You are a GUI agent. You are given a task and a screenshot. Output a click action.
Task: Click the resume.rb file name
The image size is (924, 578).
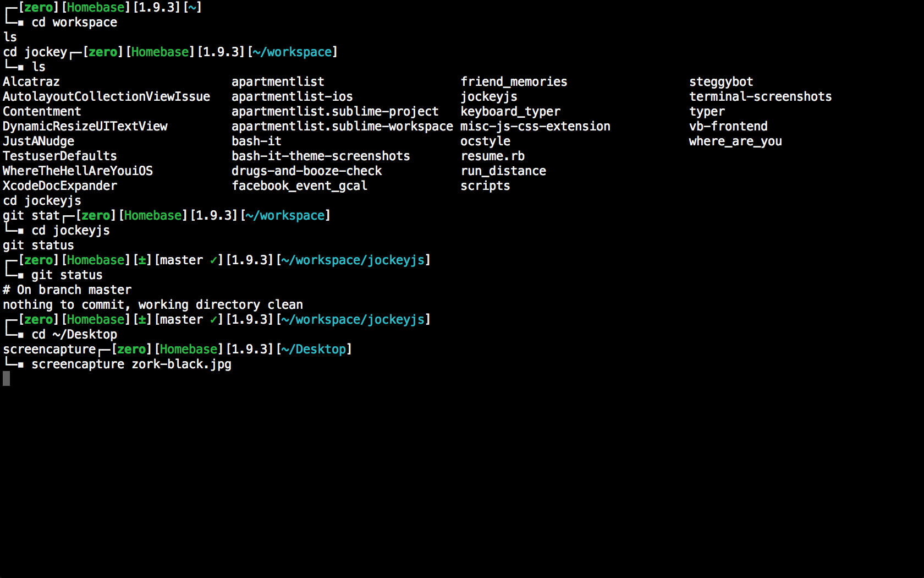pos(493,156)
